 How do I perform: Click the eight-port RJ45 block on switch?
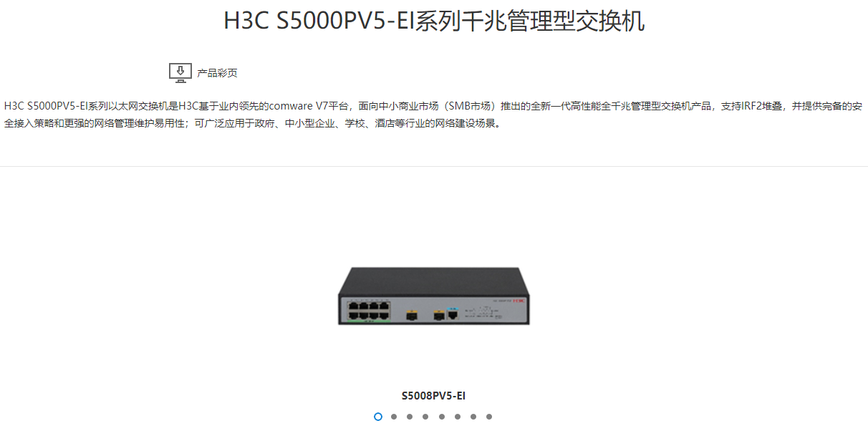point(369,311)
